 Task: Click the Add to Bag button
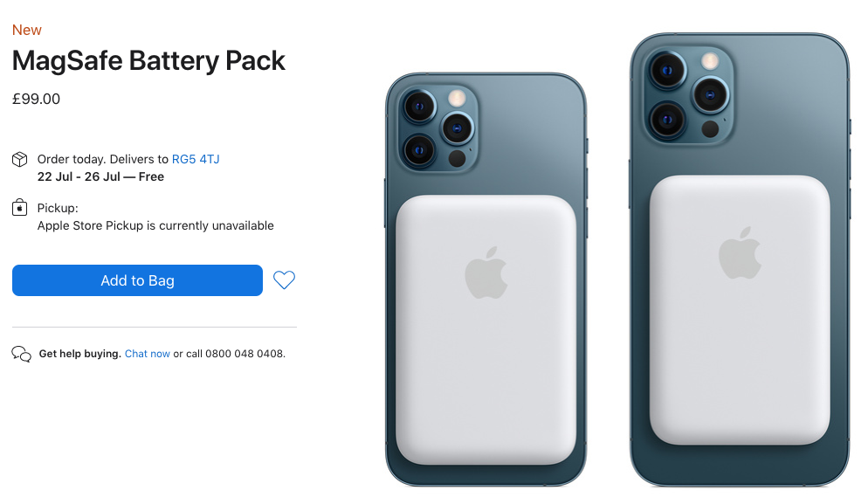click(137, 280)
